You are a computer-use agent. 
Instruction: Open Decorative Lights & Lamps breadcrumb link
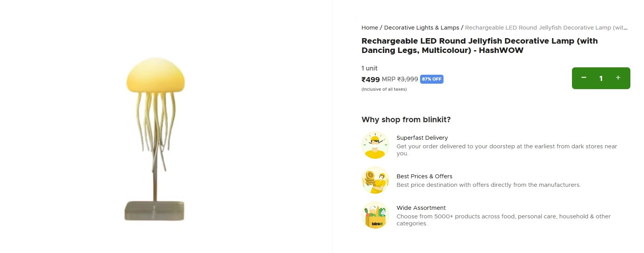421,28
